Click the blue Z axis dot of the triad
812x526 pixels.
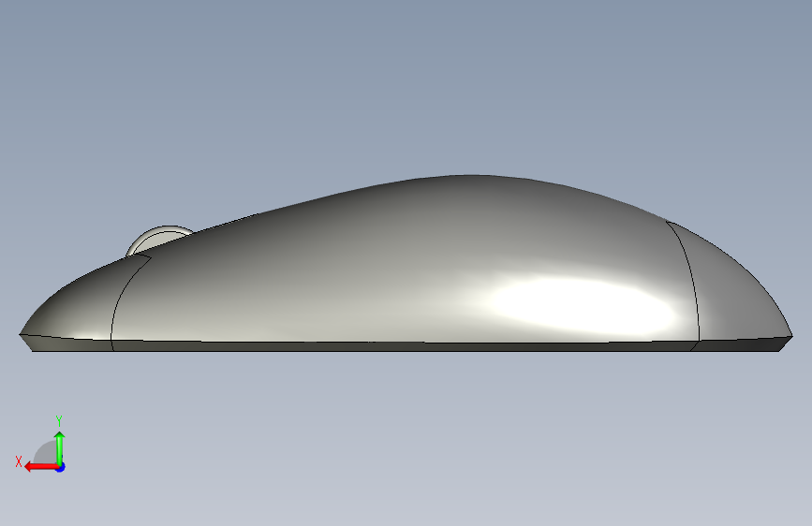61,467
